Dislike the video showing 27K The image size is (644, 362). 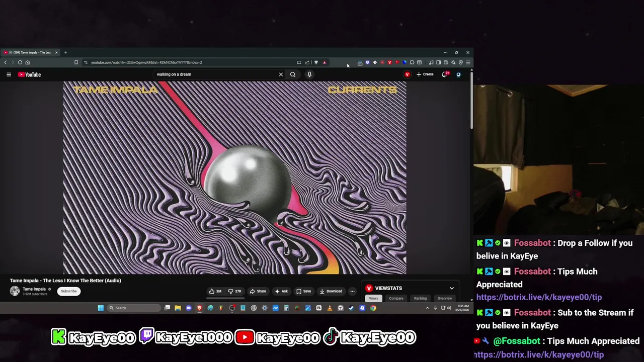[235, 291]
